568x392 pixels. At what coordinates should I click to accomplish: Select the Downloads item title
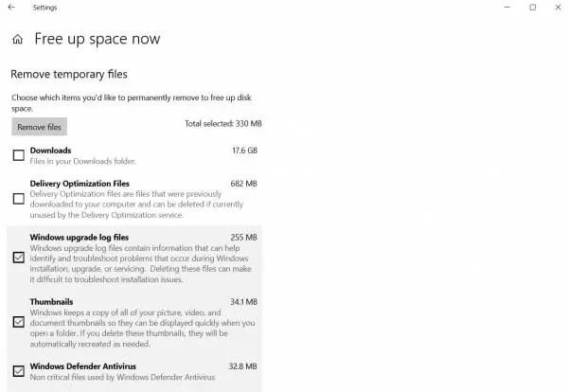coord(50,151)
